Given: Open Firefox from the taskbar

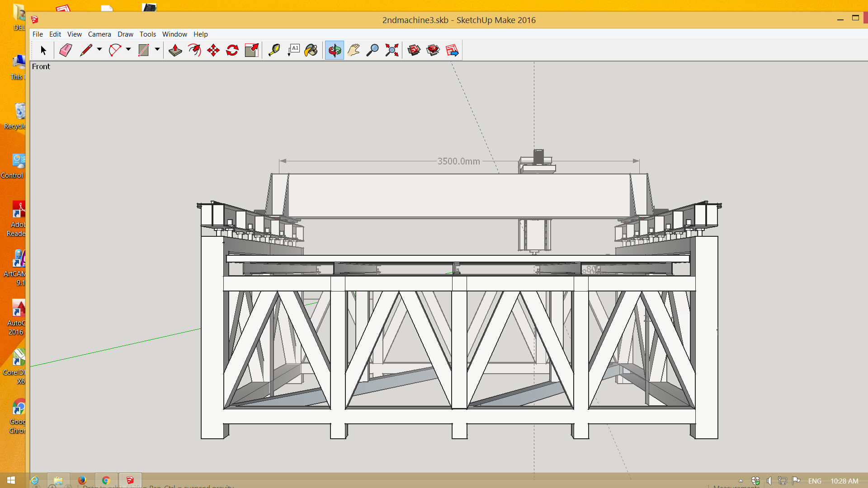Looking at the screenshot, I should [82, 480].
